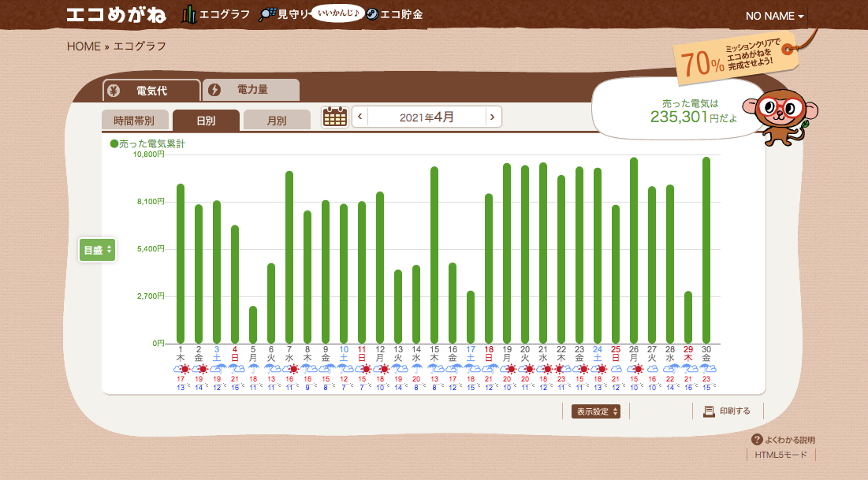
Task: Open the calendar date picker icon
Action: coord(335,117)
